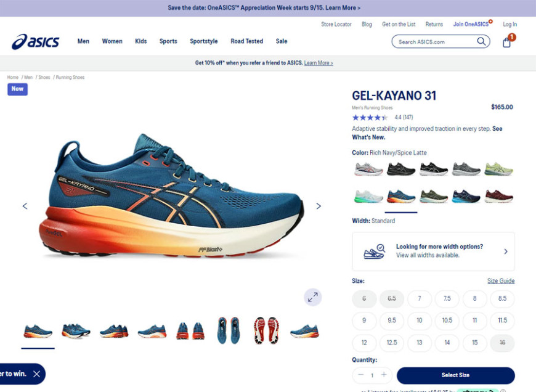Open the Kids menu
The height and width of the screenshot is (392, 536).
click(x=141, y=41)
